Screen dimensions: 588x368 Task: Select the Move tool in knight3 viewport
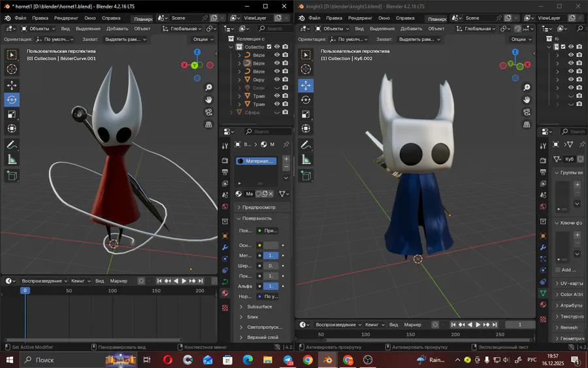point(305,86)
